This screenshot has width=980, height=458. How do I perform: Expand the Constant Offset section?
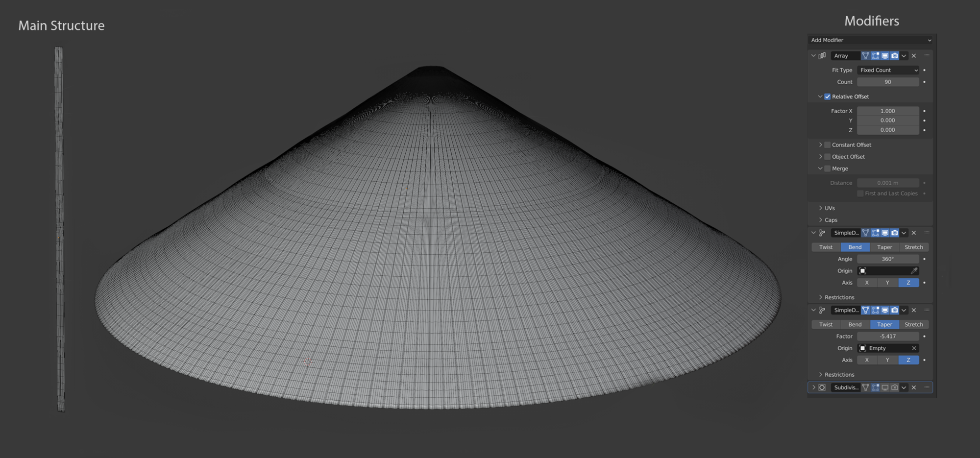[820, 145]
